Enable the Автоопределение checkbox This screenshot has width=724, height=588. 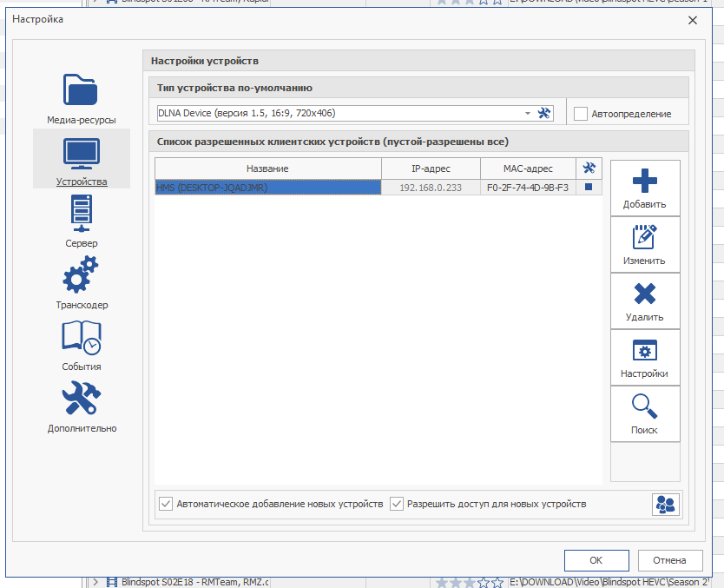tap(581, 114)
